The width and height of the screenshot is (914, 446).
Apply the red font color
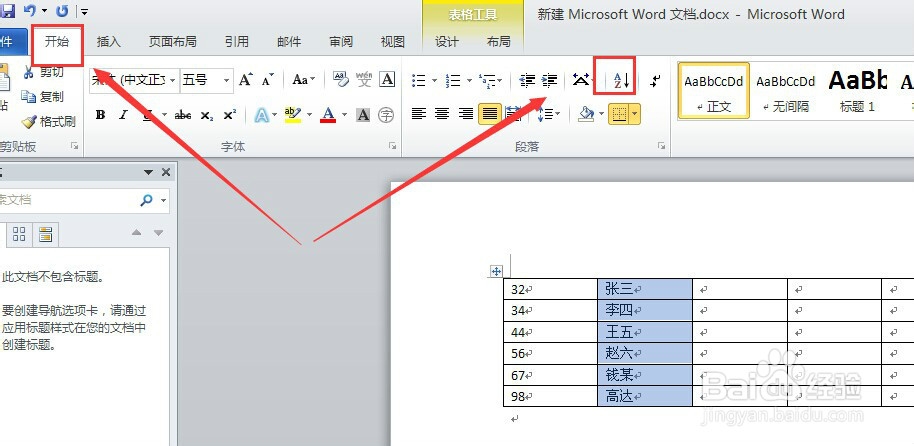point(328,115)
